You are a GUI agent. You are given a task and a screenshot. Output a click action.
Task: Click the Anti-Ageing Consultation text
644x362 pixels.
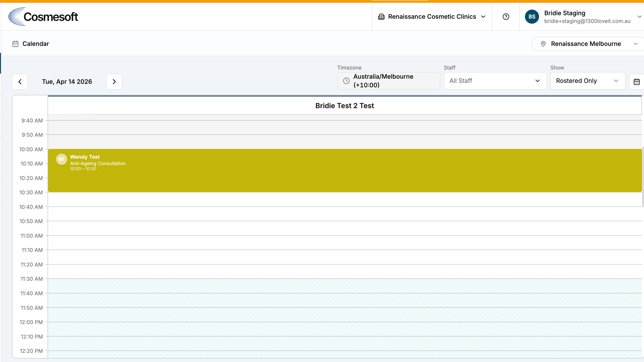point(98,163)
